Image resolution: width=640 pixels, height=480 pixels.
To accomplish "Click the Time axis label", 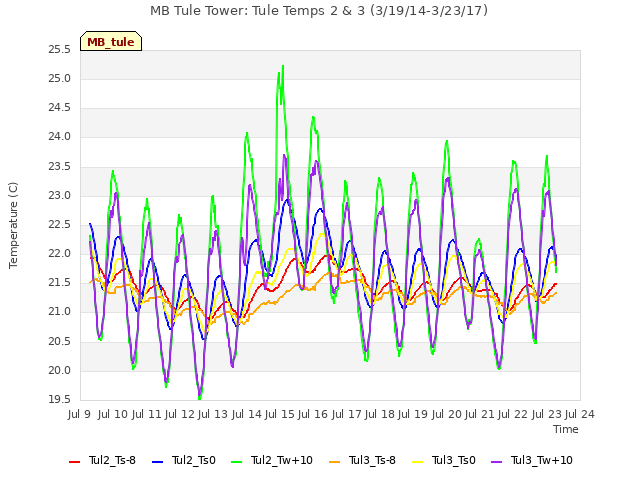I will click(x=566, y=429).
